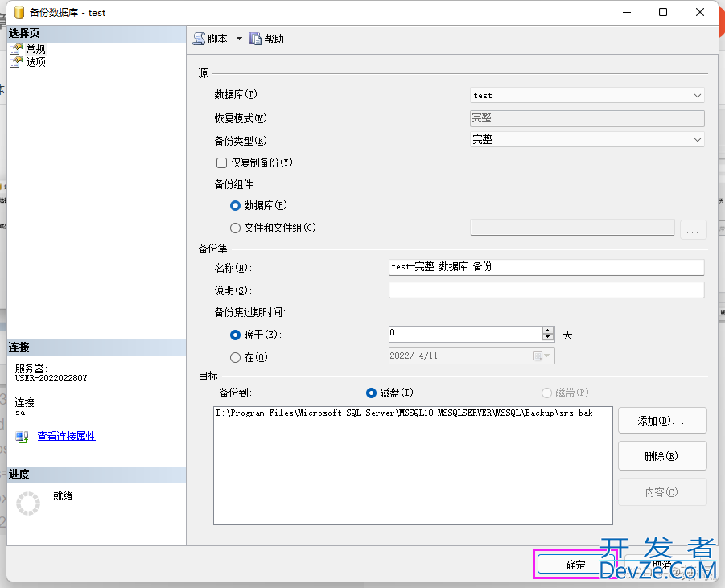Click the expire-after days input field
The height and width of the screenshot is (588, 725).
click(465, 334)
